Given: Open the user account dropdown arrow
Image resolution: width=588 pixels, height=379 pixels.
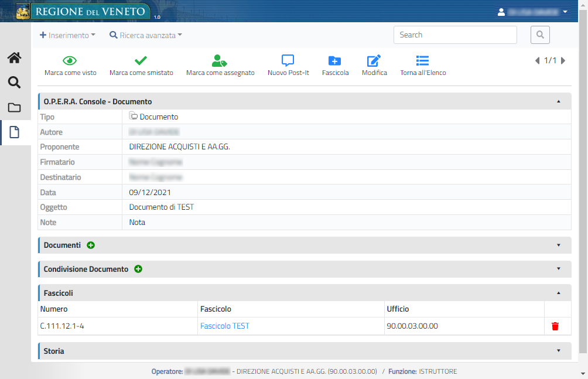Looking at the screenshot, I should coord(565,12).
